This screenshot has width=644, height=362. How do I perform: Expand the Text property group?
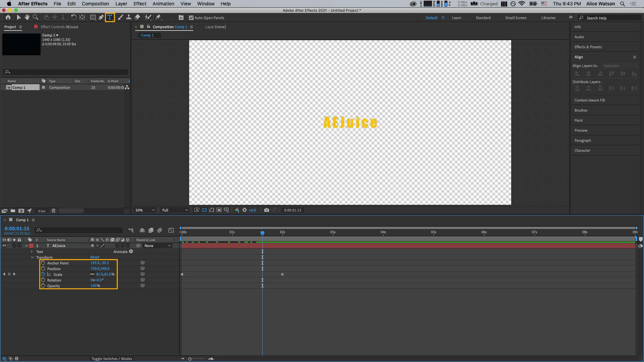tap(32, 251)
